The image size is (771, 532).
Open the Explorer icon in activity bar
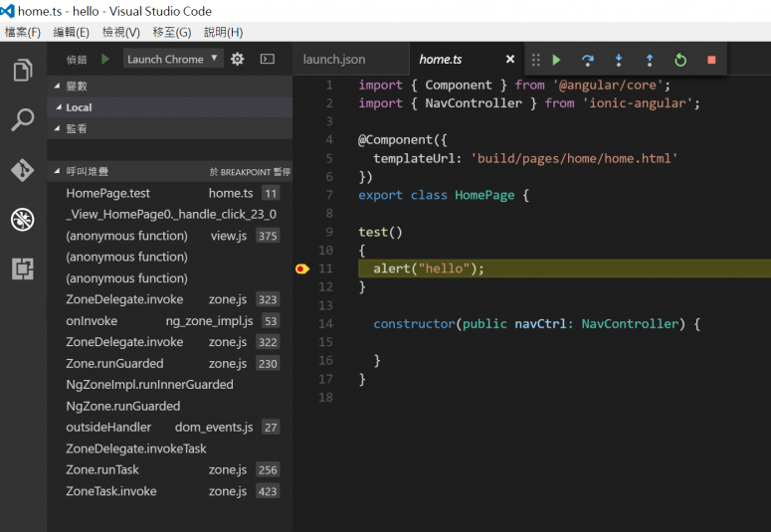(x=22, y=71)
